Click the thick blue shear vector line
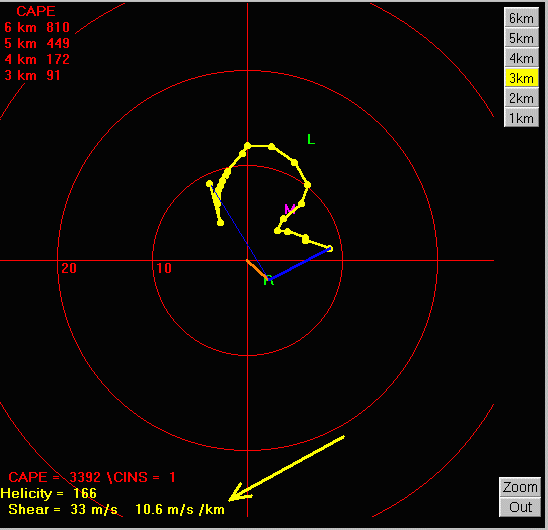Image resolution: width=548 pixels, height=530 pixels. tap(300, 264)
